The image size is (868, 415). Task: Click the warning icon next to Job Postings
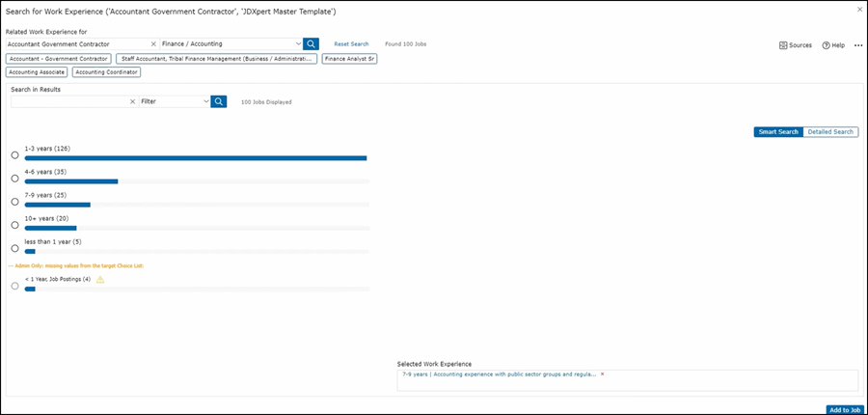click(100, 280)
